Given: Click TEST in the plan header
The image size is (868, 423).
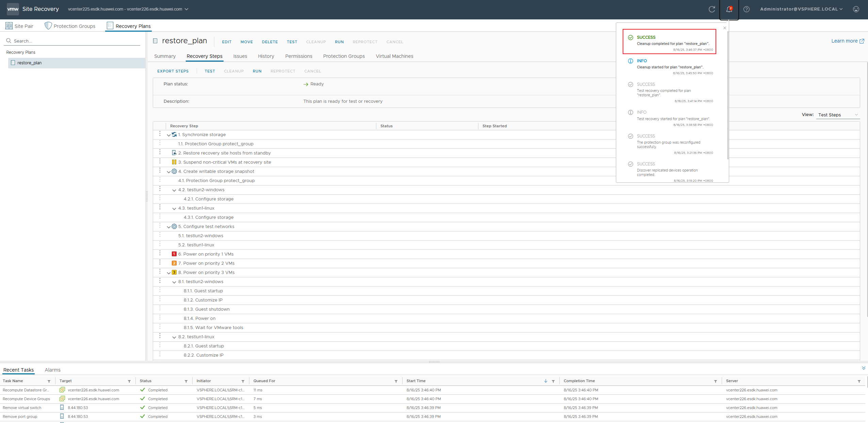Looking at the screenshot, I should (x=292, y=42).
